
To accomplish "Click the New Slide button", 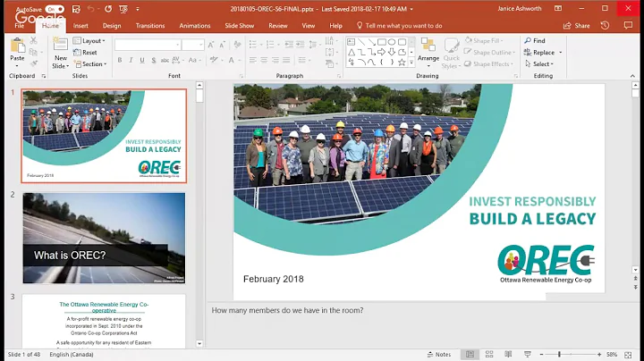I will [61, 54].
